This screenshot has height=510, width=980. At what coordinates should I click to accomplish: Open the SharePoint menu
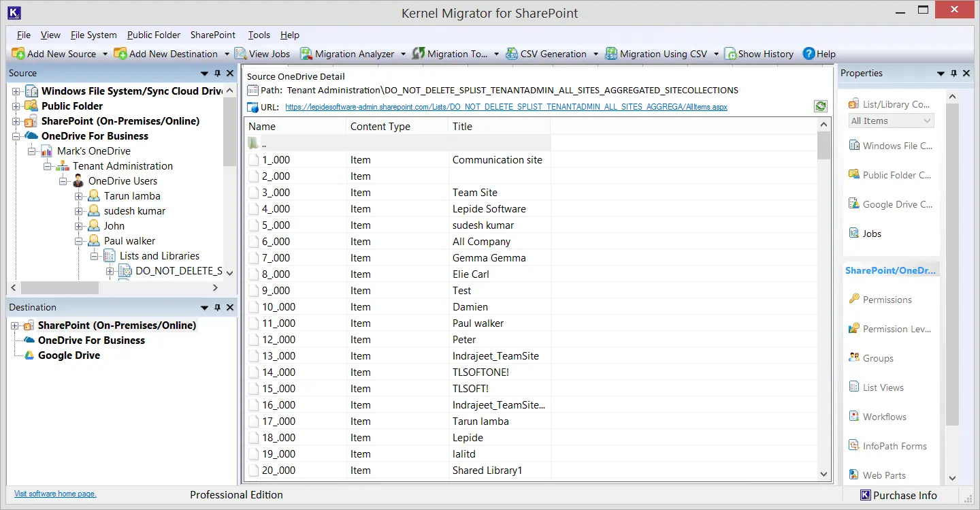pos(212,35)
